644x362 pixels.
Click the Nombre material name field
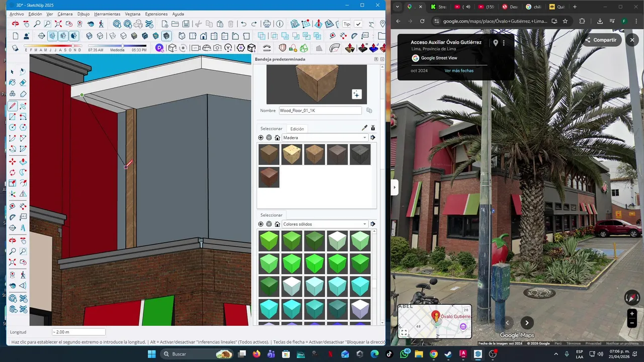[320, 111]
